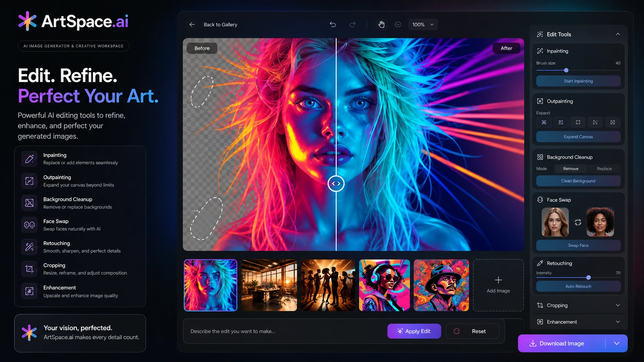Click the Edit Tools sparkle wand icon

click(x=540, y=34)
